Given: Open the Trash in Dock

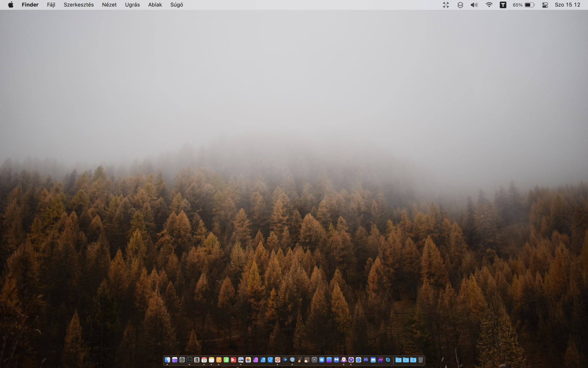Looking at the screenshot, I should coord(420,360).
